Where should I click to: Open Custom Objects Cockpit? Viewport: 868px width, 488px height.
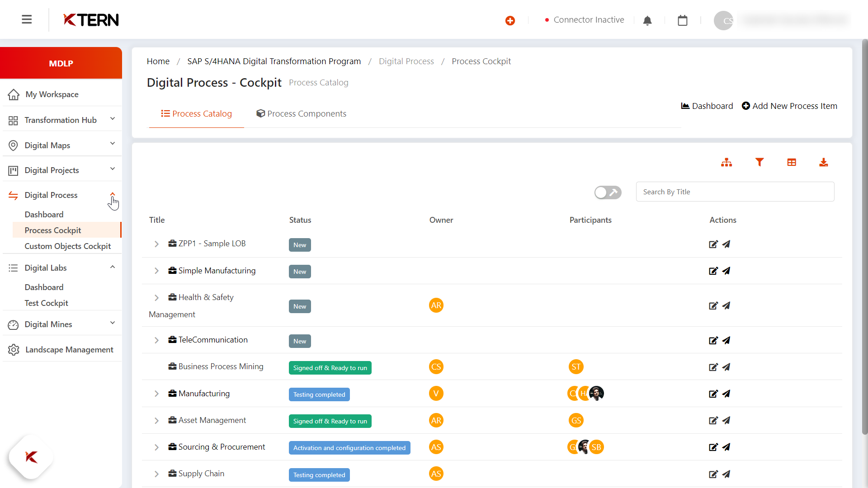[x=67, y=246]
